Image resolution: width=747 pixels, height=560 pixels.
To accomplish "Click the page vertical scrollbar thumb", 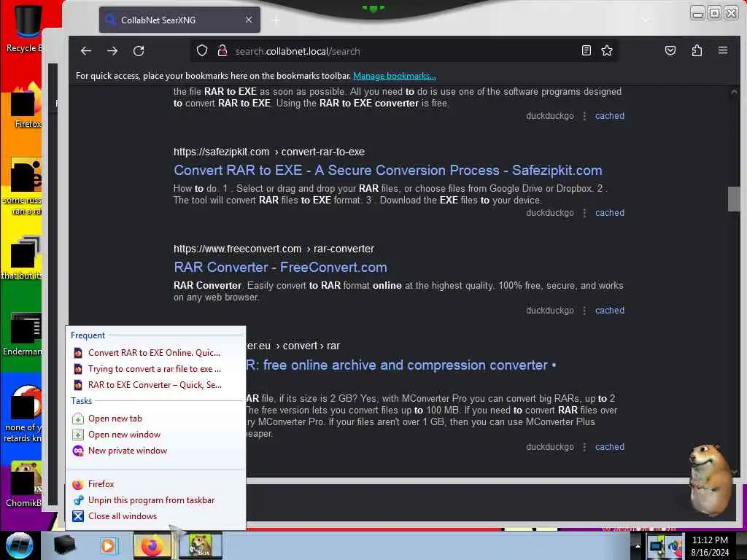I will click(734, 198).
